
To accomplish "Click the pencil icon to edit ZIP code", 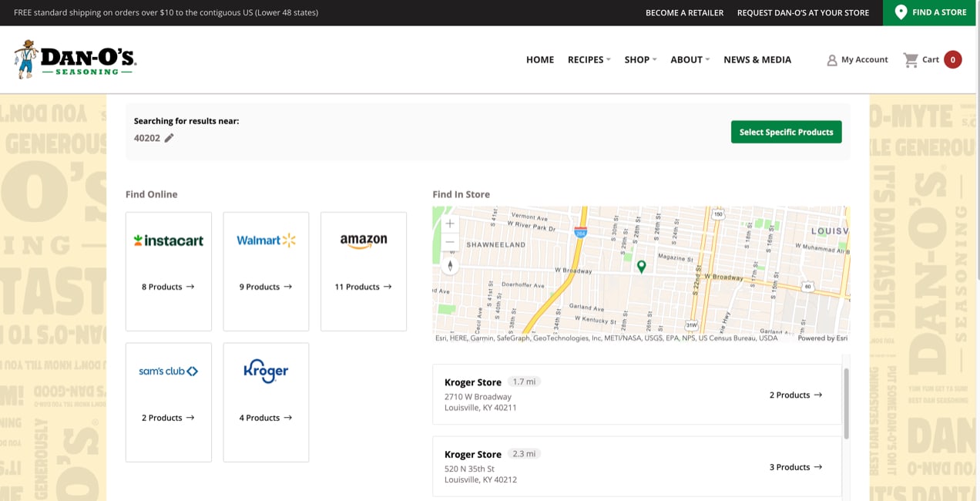I will pyautogui.click(x=168, y=138).
